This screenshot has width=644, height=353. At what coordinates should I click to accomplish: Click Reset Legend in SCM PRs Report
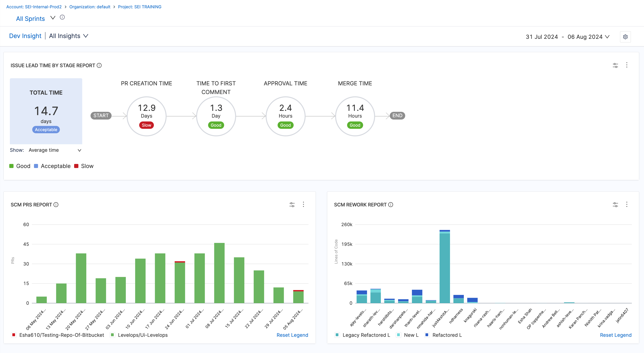[292, 335]
